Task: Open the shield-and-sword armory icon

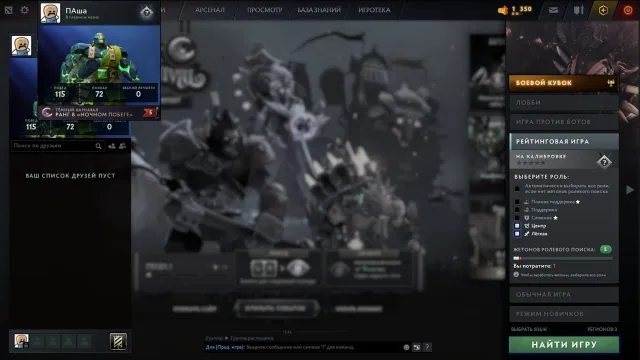Action: point(578,10)
